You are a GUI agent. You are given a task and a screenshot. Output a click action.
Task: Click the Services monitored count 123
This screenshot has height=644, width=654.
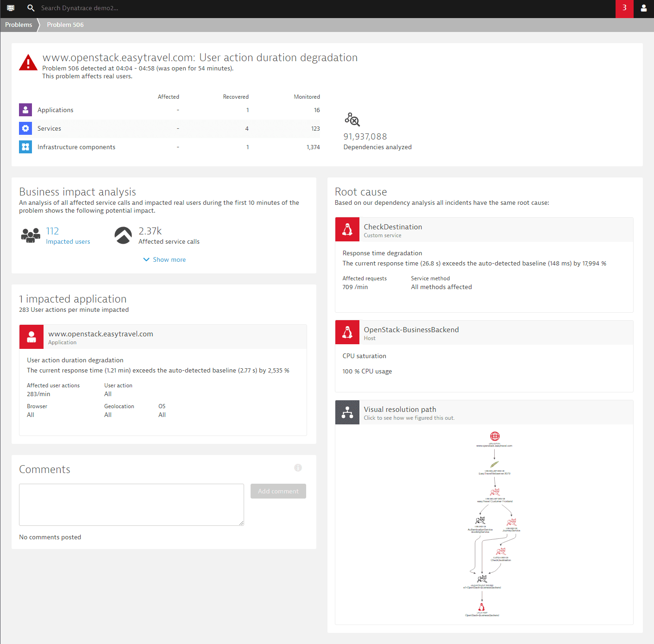[x=315, y=129]
